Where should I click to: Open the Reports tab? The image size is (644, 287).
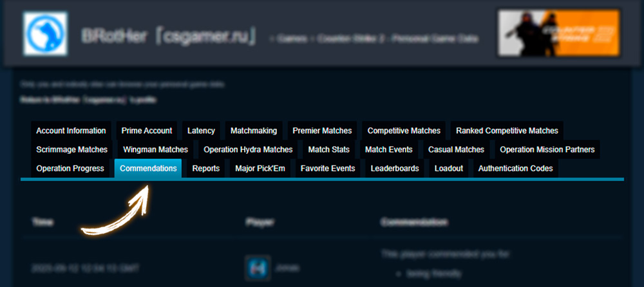pyautogui.click(x=206, y=169)
